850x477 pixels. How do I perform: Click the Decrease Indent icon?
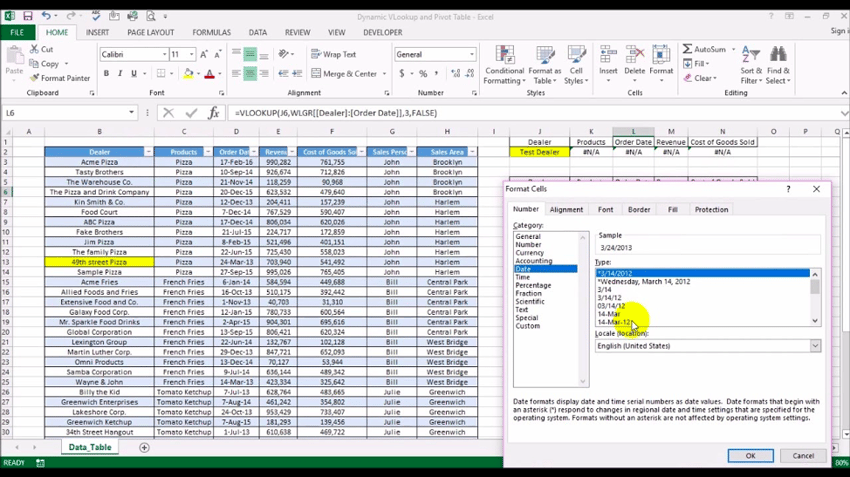pos(283,73)
